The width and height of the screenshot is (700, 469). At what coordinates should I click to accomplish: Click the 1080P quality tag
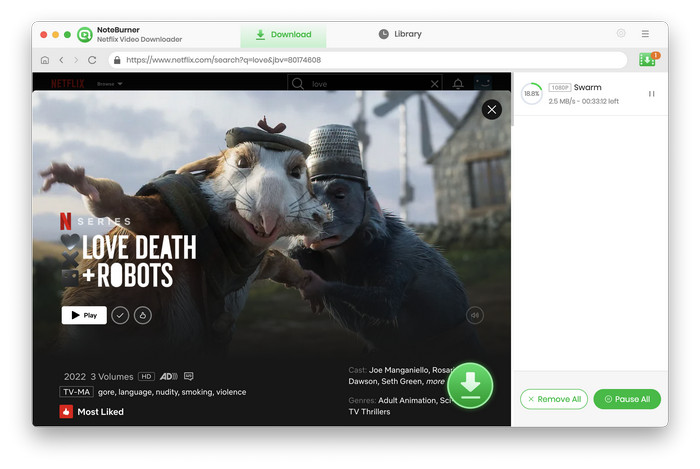pos(559,87)
